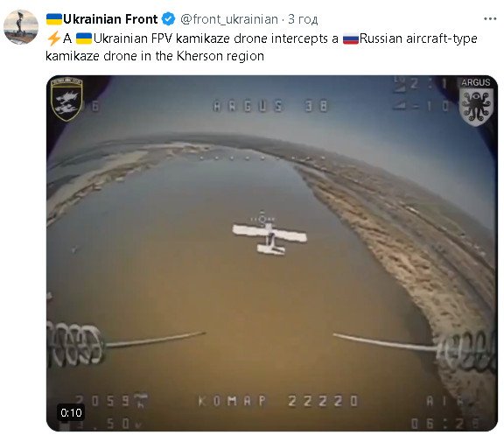Click the Ukrainian flag before 'Ukrainian FPV'
The width and height of the screenshot is (504, 435).
(x=84, y=39)
